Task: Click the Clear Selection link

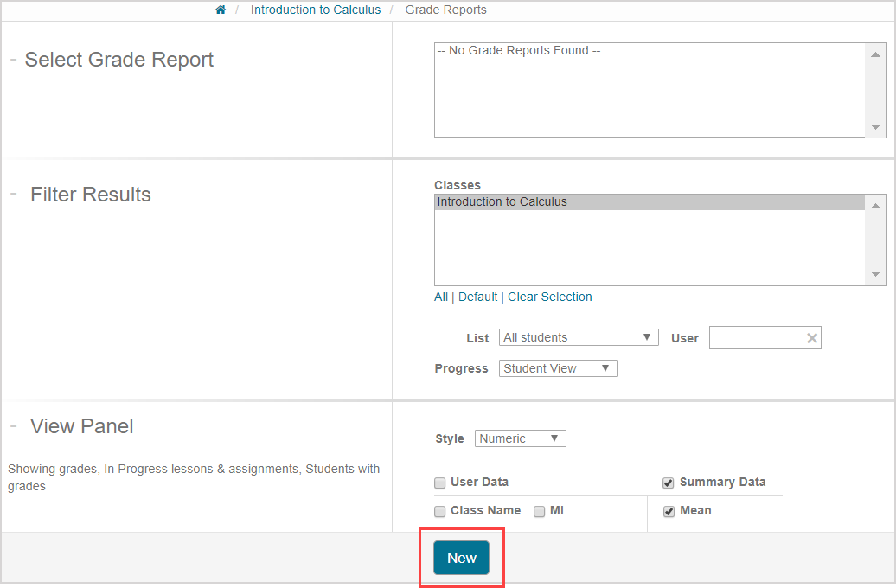Action: point(550,297)
